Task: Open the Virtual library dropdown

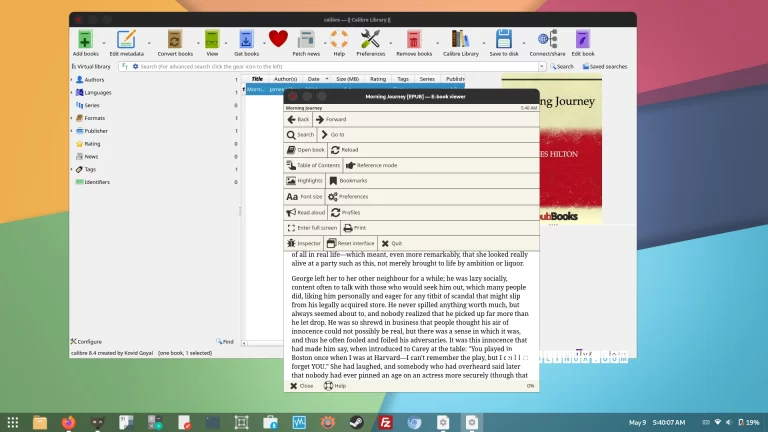Action: 90,66
